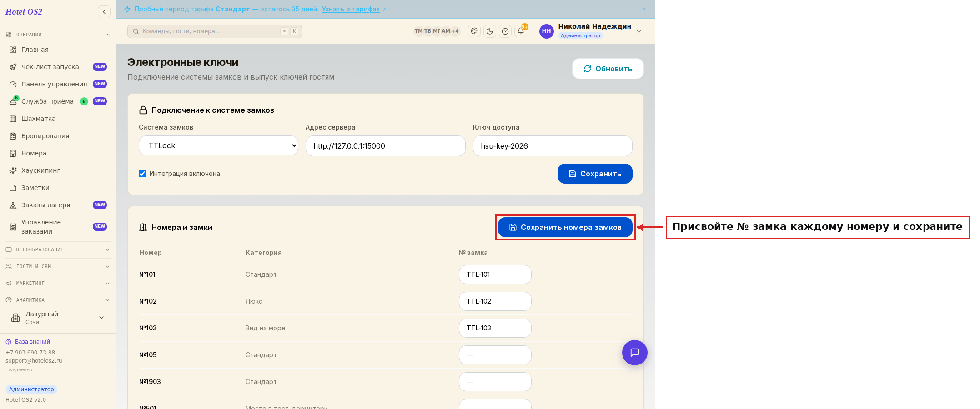
Task: Expand the ЦЕНООБРАЗОВАНИЕ section
Action: tap(58, 249)
